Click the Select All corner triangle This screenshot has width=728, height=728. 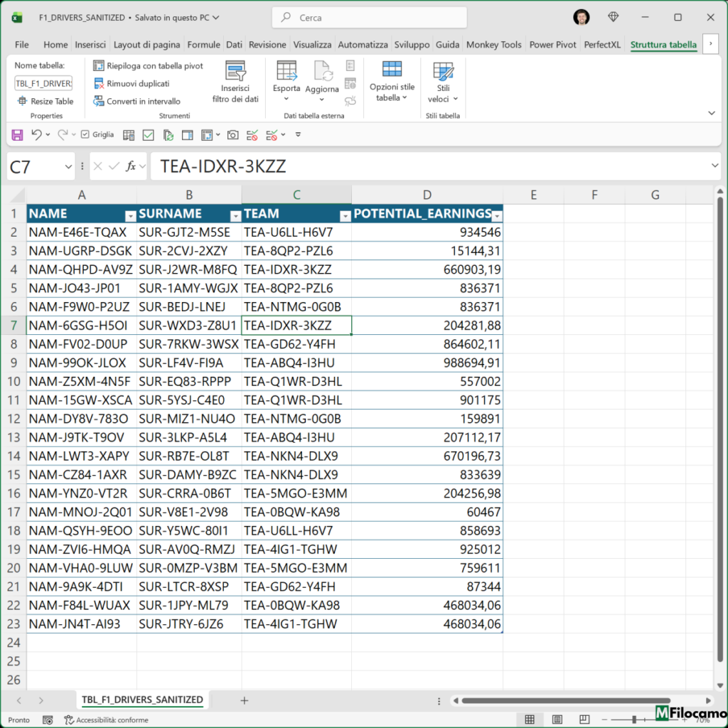(x=18, y=196)
